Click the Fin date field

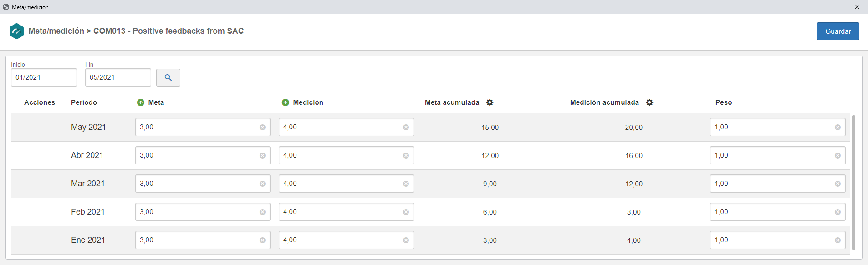tap(118, 77)
